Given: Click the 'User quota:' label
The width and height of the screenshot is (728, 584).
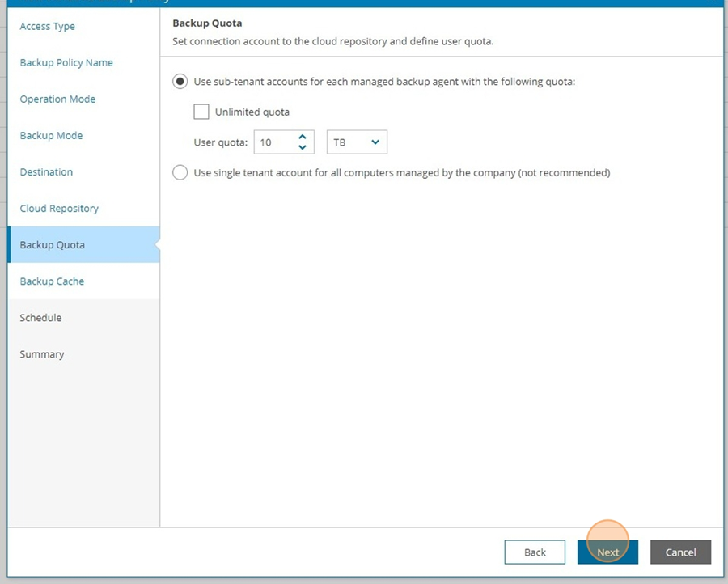Looking at the screenshot, I should [x=221, y=142].
